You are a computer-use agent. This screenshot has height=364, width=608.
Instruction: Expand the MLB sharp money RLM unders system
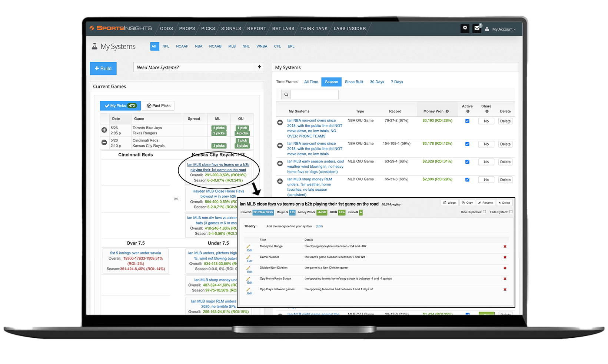[280, 181]
